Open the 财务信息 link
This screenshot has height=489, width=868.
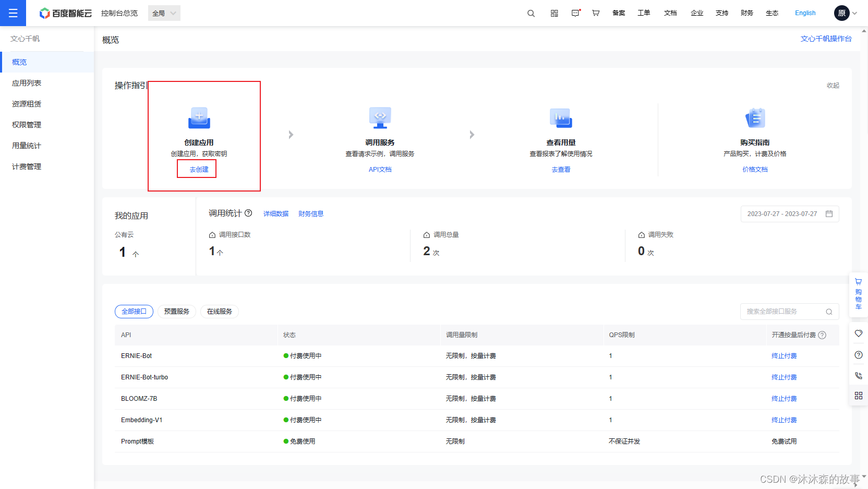click(311, 214)
